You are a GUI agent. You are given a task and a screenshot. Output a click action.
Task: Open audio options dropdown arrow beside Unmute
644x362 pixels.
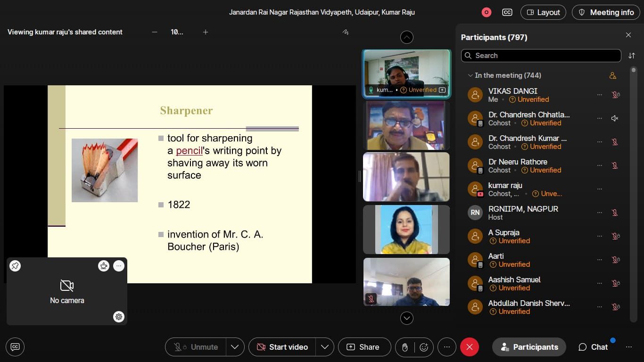[235, 347]
